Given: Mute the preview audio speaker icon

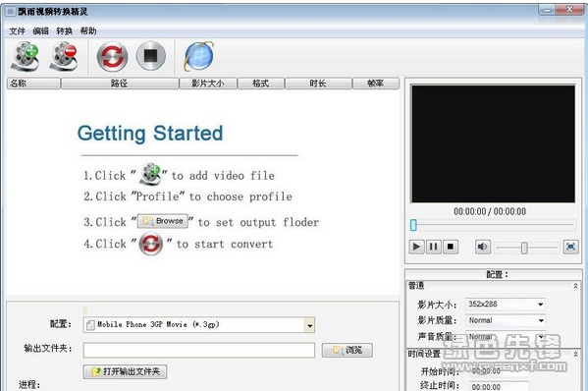Looking at the screenshot, I should (x=483, y=247).
